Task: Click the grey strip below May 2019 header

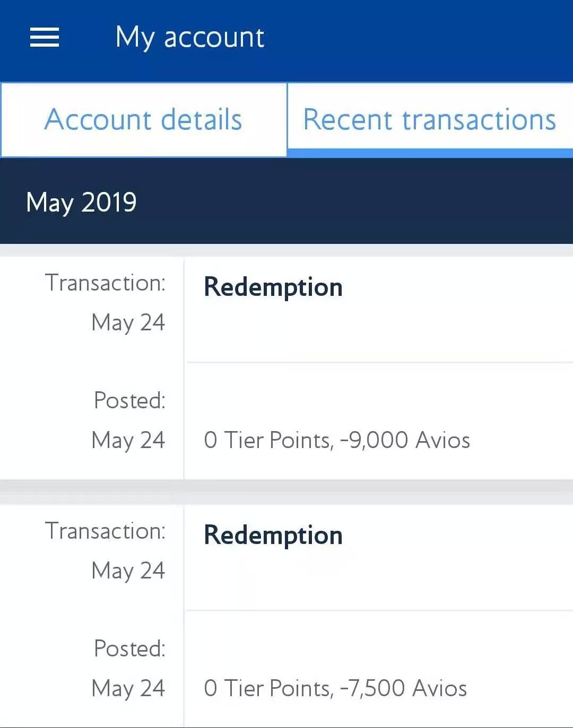Action: point(286,250)
